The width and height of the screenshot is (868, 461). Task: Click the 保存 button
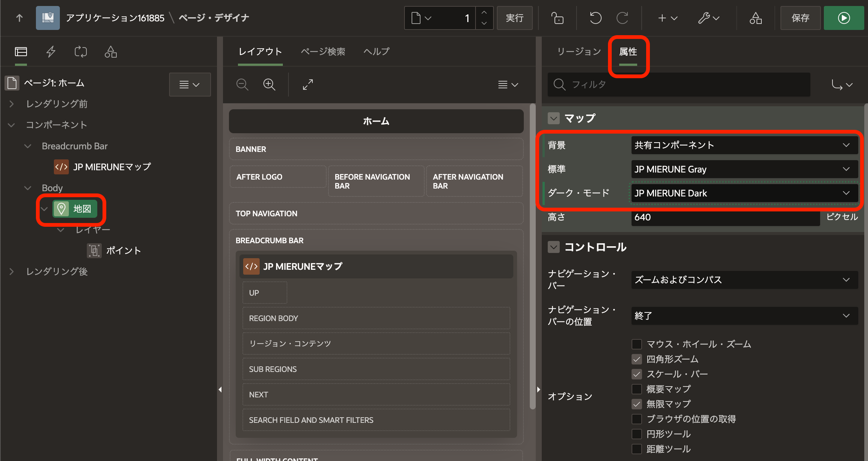click(800, 18)
